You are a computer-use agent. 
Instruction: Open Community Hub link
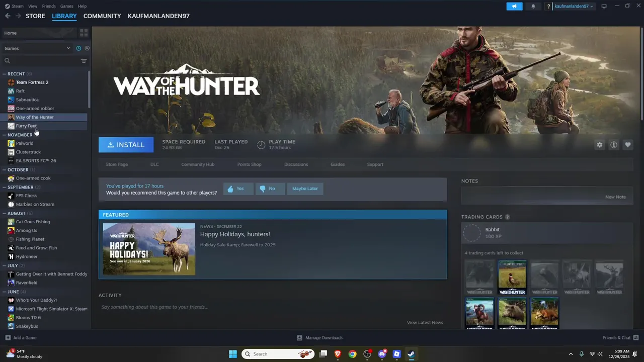point(198,164)
